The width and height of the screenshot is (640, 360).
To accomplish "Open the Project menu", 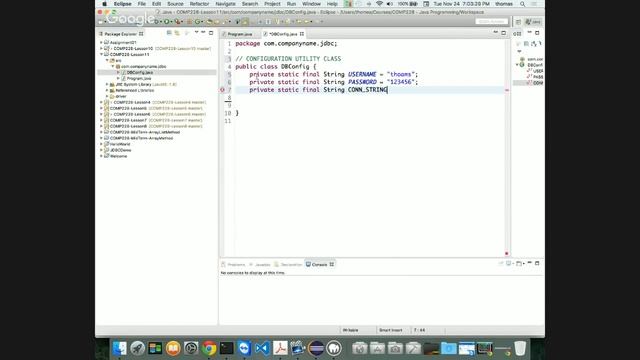I will (x=272, y=4).
